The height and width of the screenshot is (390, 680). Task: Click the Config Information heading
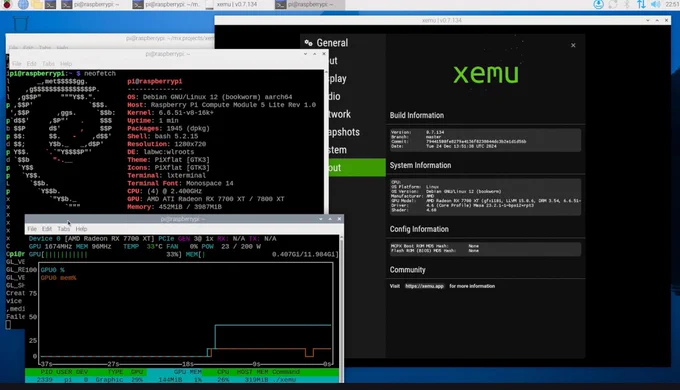click(x=419, y=229)
